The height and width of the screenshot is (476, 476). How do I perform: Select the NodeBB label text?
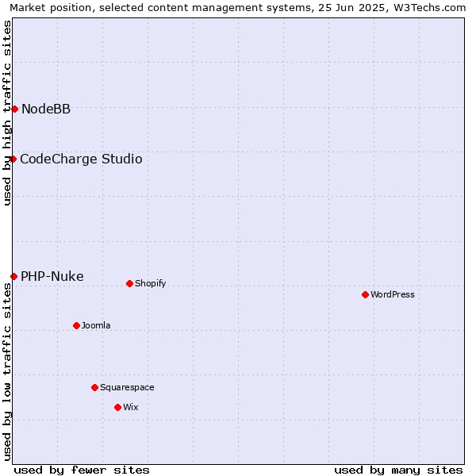tap(46, 109)
